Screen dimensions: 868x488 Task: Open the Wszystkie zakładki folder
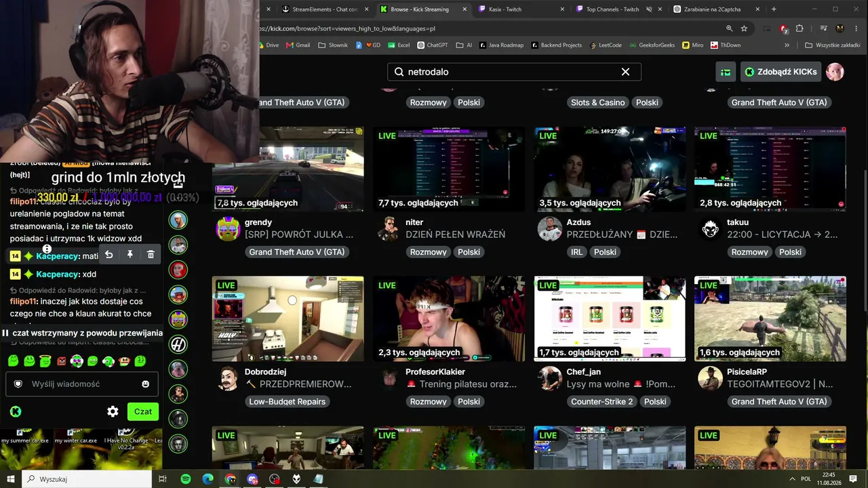tap(833, 45)
